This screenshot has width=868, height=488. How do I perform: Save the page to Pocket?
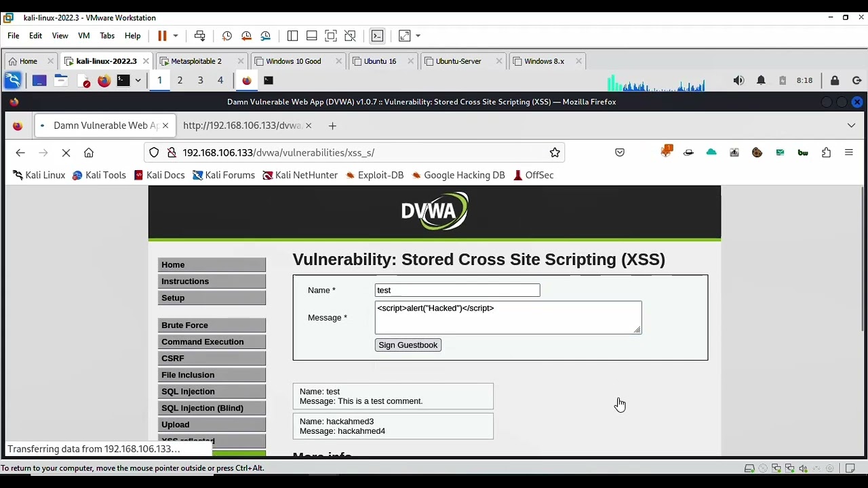[x=620, y=152]
